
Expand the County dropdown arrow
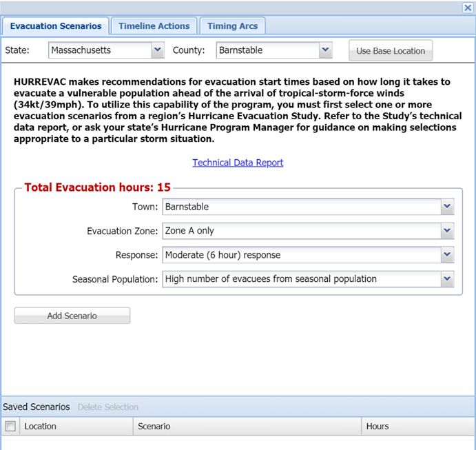click(x=325, y=50)
